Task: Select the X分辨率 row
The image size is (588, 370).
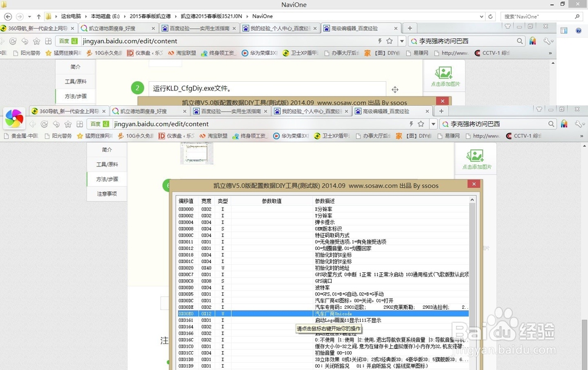Action: tap(323, 209)
